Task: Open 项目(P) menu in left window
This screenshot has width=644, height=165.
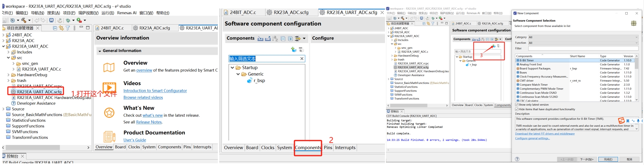Action: [x=69, y=13]
